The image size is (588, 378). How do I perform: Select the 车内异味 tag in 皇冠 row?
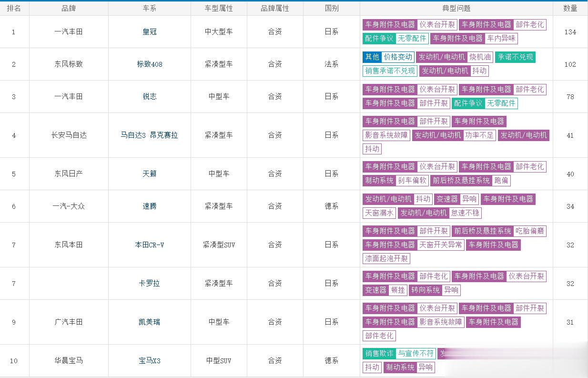pos(501,39)
